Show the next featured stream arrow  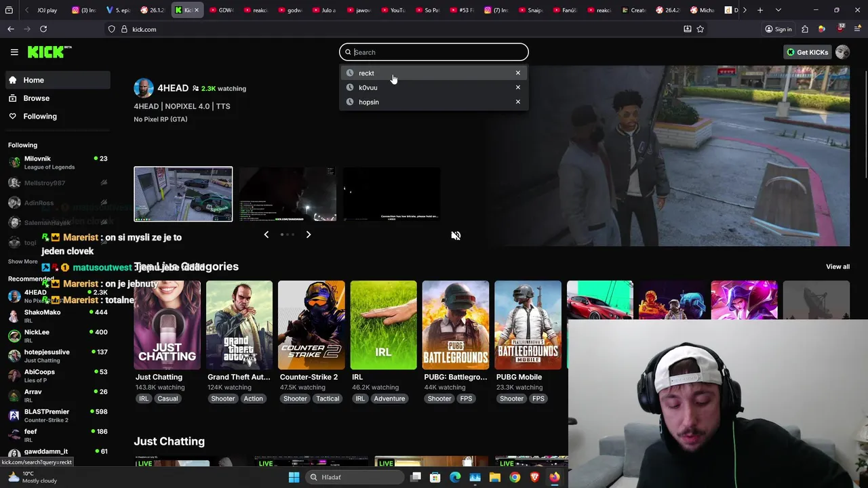point(309,235)
